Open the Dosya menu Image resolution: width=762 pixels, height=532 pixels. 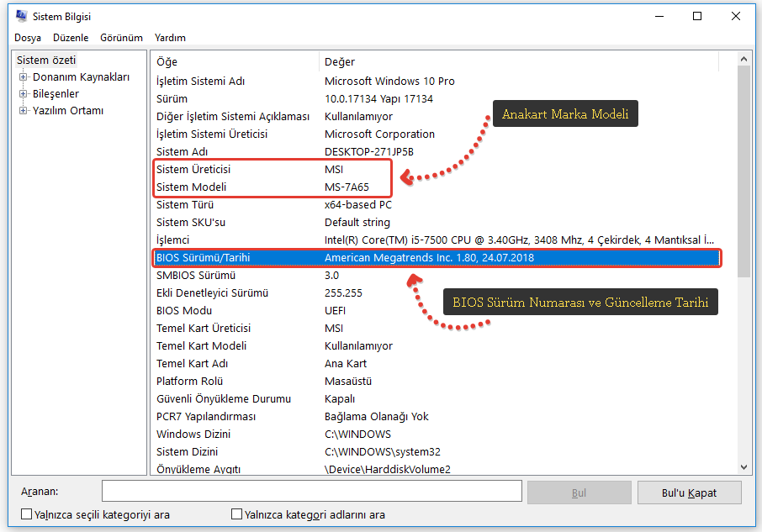[x=28, y=38]
